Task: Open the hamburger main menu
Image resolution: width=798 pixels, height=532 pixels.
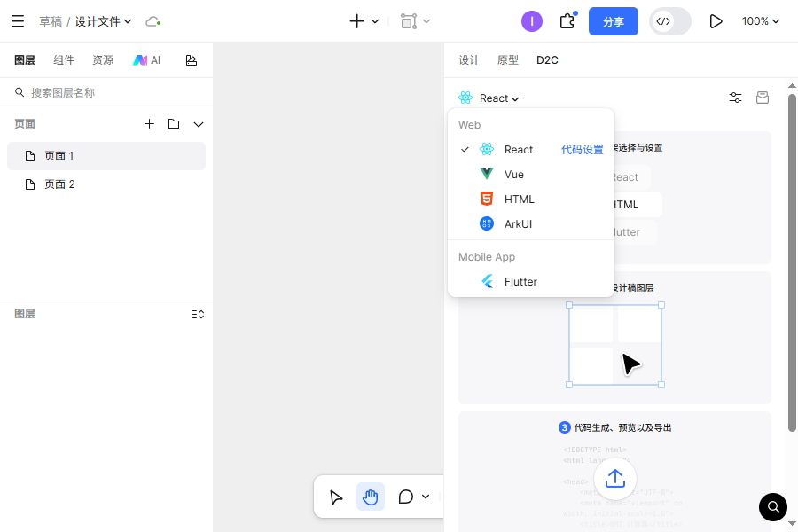Action: point(18,21)
